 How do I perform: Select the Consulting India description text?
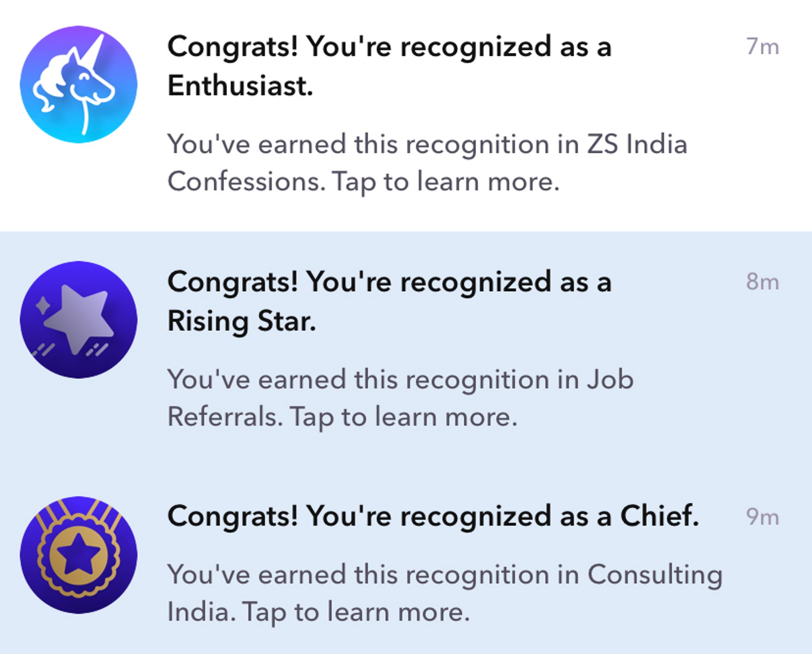point(445,593)
